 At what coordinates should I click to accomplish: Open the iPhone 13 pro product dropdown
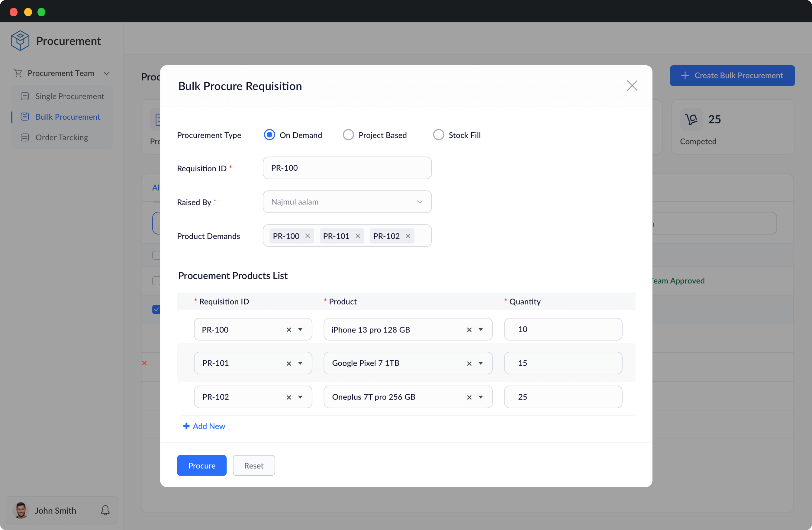[x=481, y=329]
